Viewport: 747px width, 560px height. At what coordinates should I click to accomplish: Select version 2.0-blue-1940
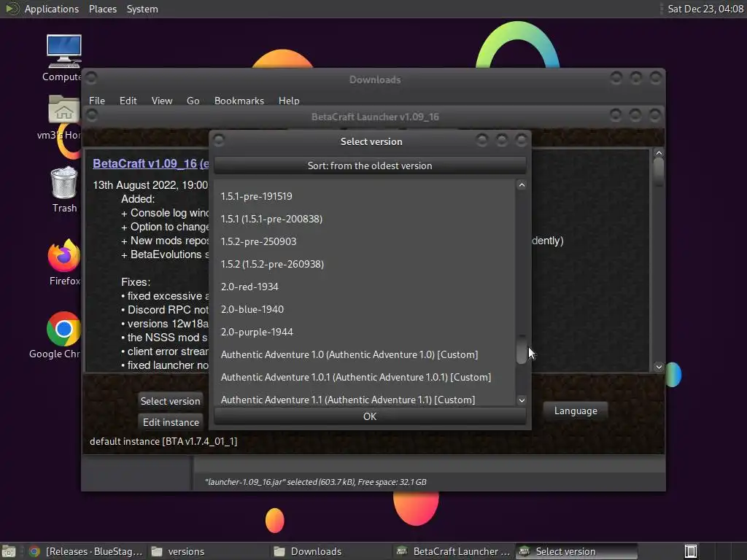click(365, 309)
